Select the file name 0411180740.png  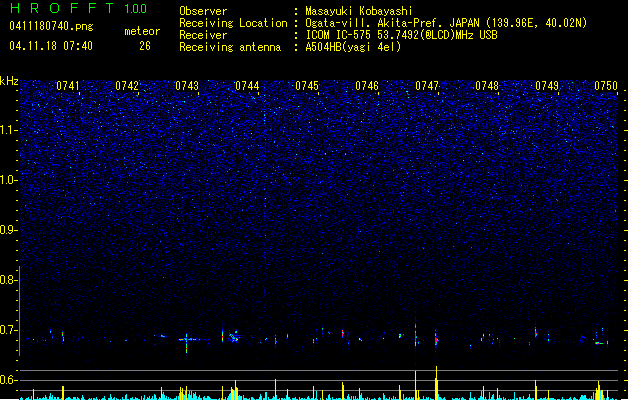(51, 27)
